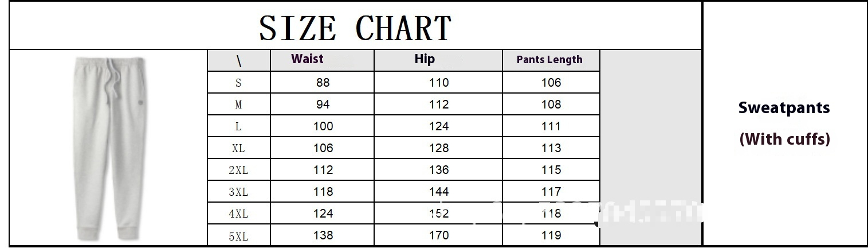
Task: Click the 5XL size row label
Action: [238, 236]
